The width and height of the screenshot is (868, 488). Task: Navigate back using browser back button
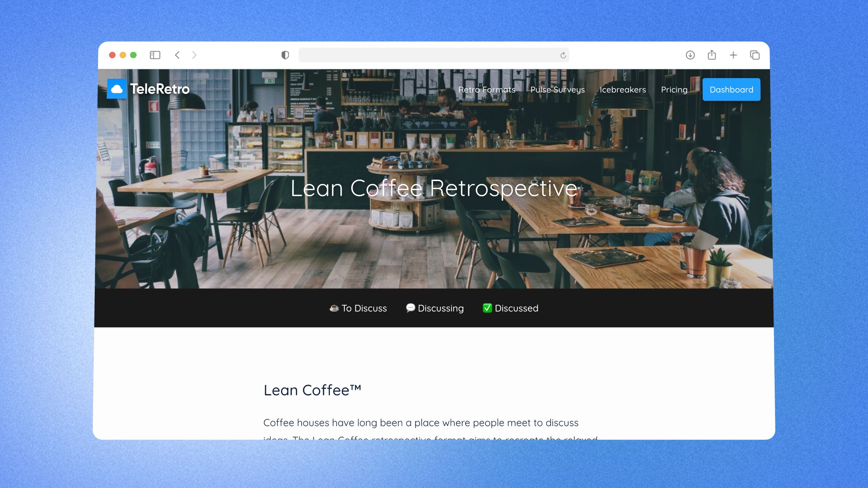click(x=177, y=55)
